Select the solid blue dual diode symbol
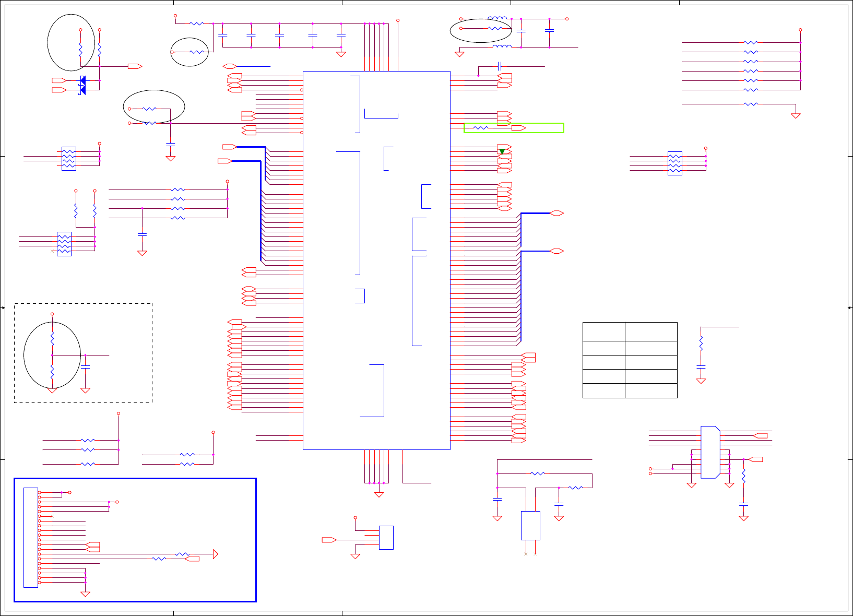 82,85
